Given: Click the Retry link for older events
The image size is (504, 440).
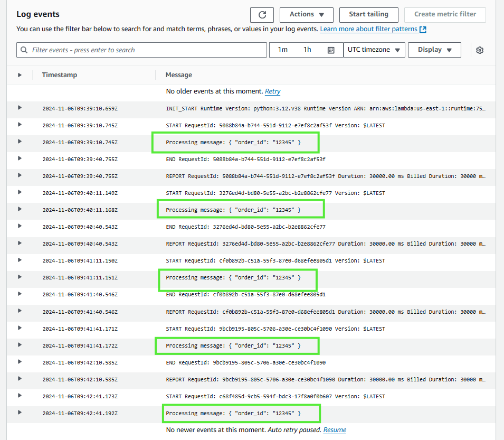Looking at the screenshot, I should tap(272, 91).
